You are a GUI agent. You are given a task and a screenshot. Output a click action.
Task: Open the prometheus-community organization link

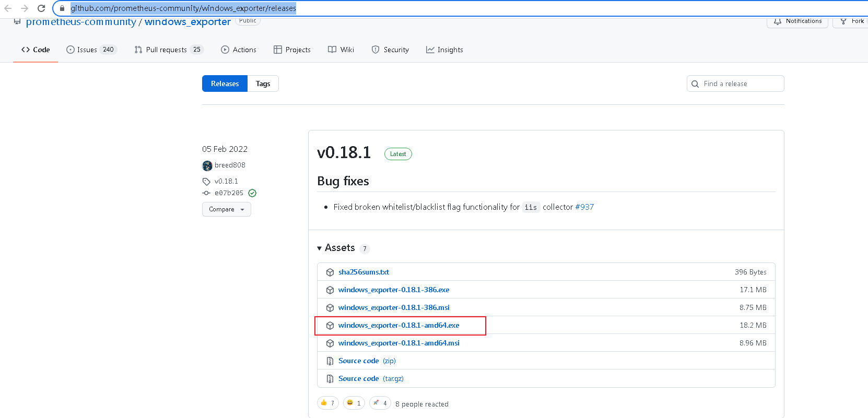(81, 22)
